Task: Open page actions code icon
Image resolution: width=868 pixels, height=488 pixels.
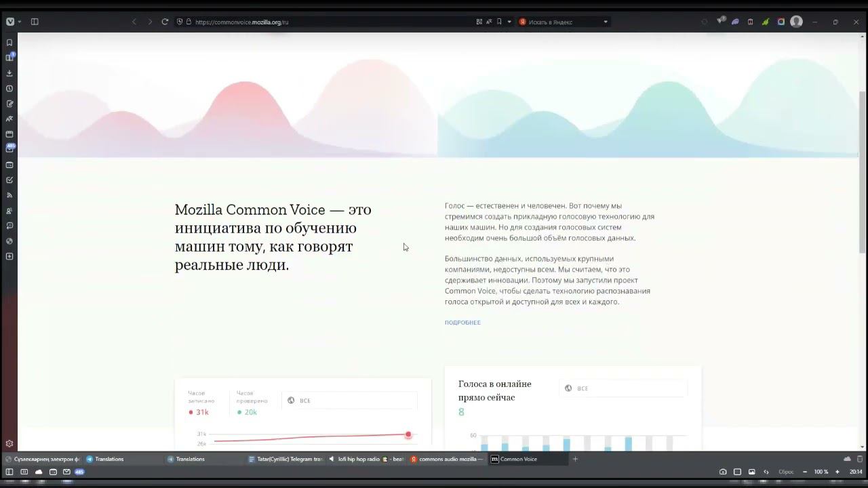Action: coord(766,472)
